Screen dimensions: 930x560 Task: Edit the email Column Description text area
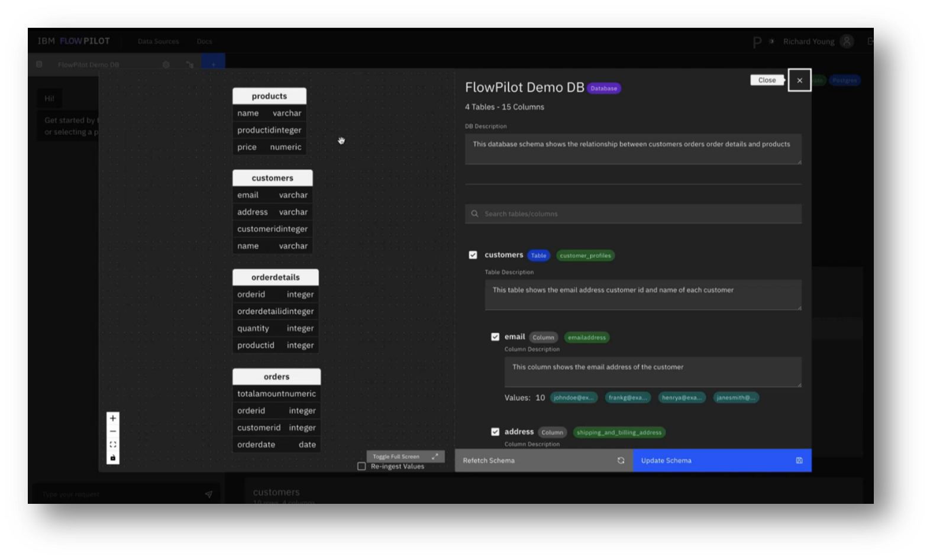653,372
